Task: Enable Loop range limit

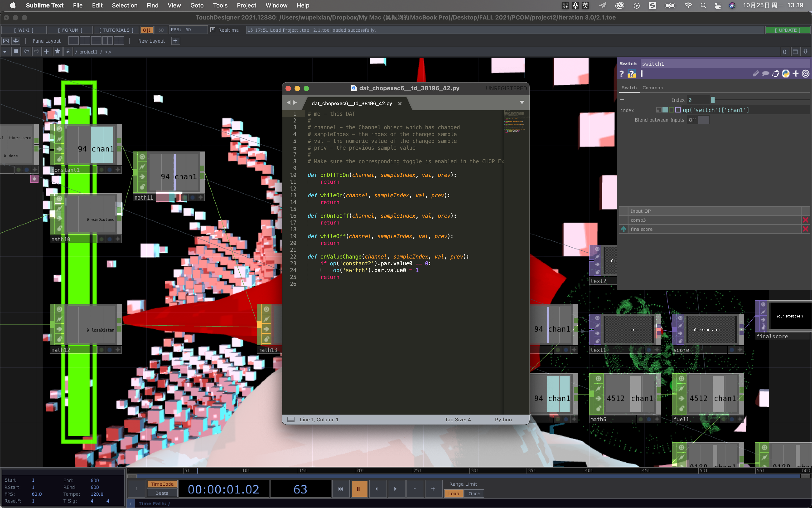Action: pyautogui.click(x=453, y=493)
